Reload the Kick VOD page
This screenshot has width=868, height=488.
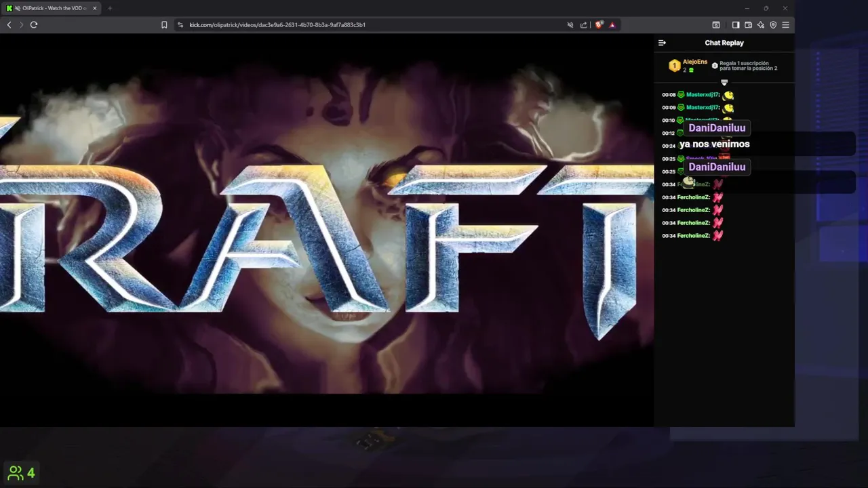point(33,24)
